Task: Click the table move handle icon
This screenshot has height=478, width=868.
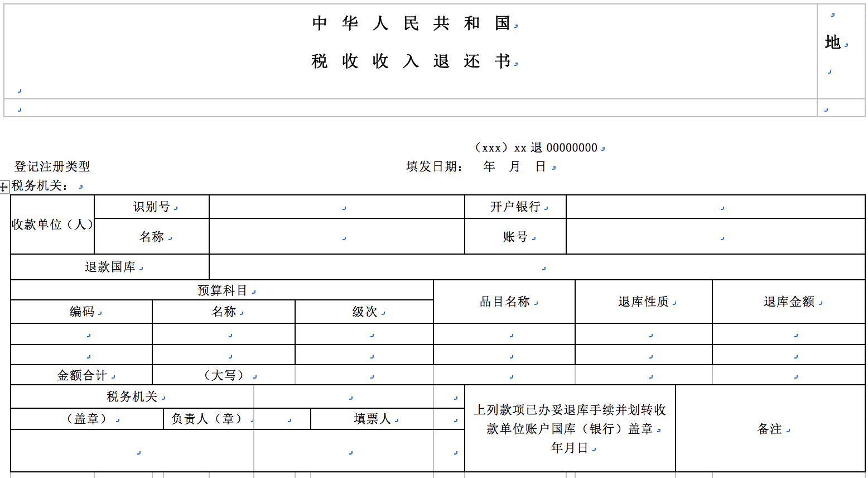Action: (x=4, y=187)
